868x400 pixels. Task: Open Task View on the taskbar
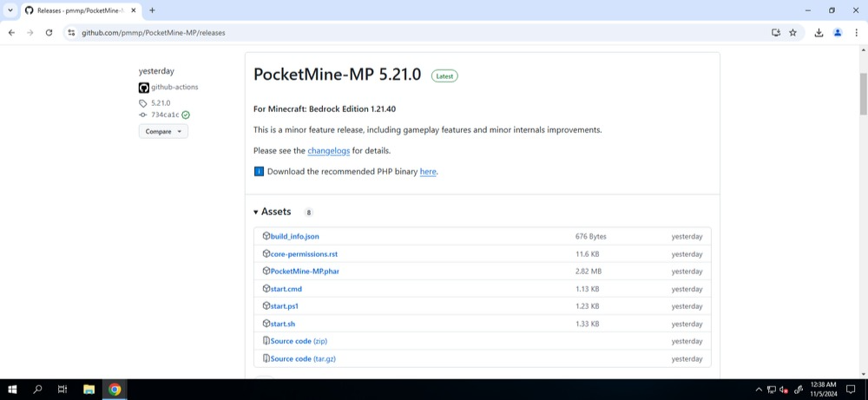point(62,390)
